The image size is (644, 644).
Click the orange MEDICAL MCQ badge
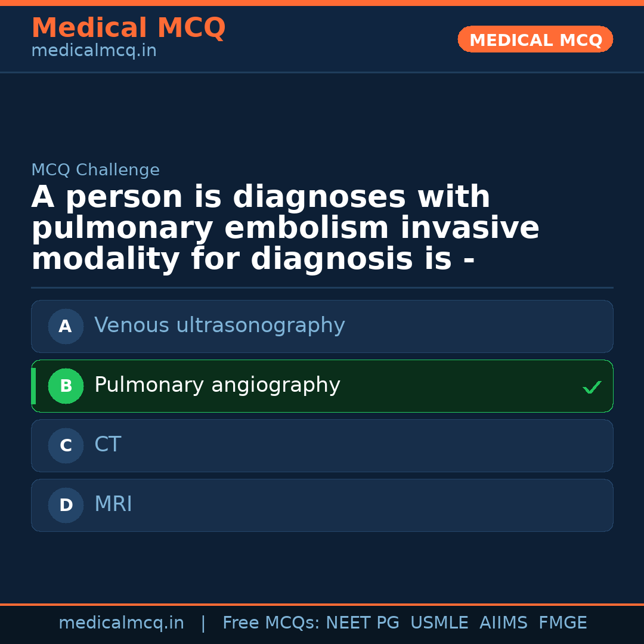535,40
